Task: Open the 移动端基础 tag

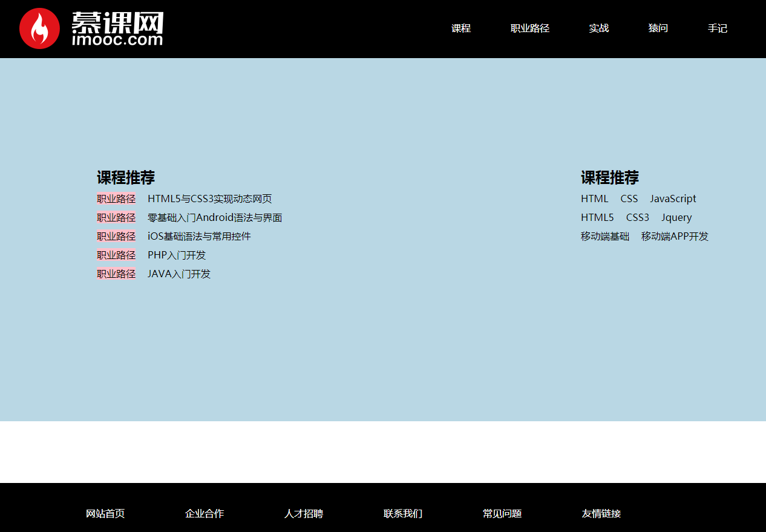Action: point(605,236)
